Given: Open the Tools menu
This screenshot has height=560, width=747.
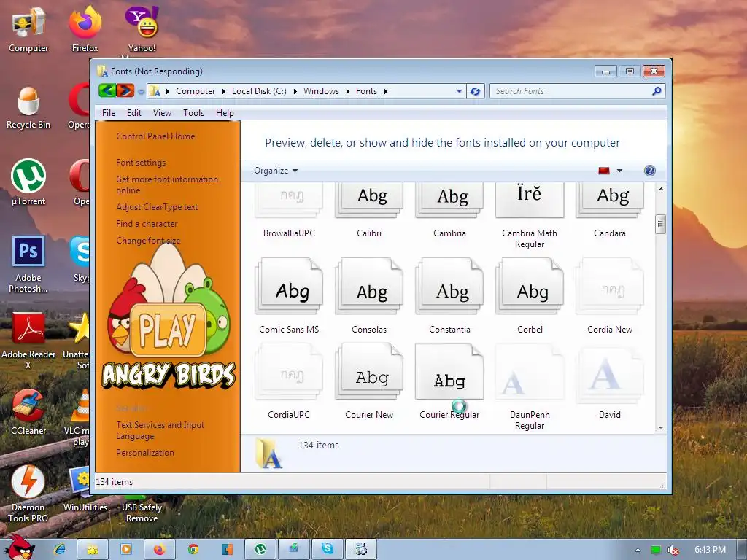Looking at the screenshot, I should point(193,113).
